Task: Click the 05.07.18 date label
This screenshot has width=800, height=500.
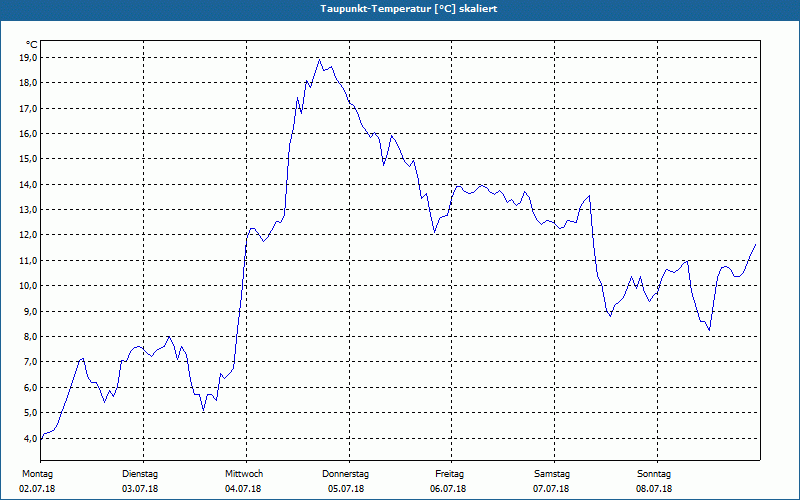Action: tap(346, 489)
